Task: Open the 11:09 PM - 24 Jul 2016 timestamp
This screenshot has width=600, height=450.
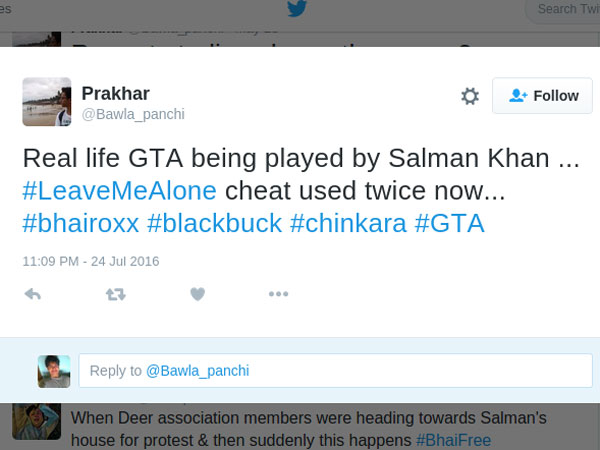Action: [91, 261]
